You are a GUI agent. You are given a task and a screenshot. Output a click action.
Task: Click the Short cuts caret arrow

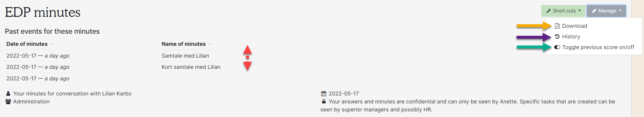(580, 11)
